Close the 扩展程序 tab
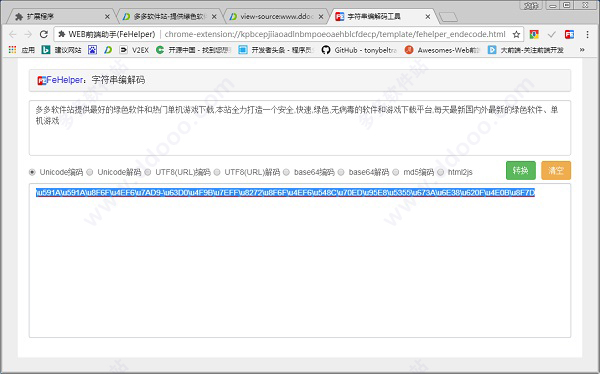Screen dimensions: 600x374 click(107, 17)
